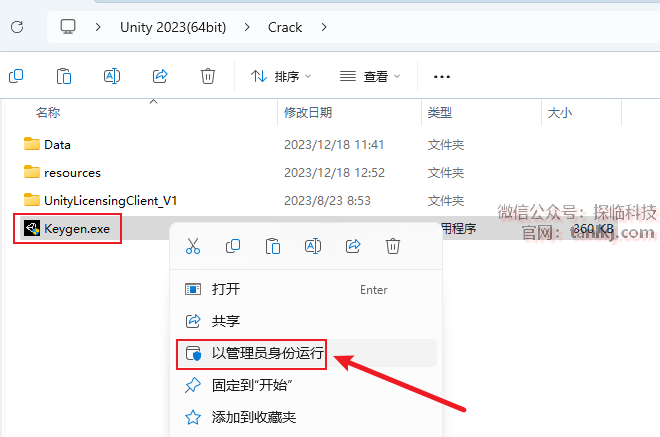The image size is (660, 437).
Task: Click the cut scissors icon in context menu
Action: point(193,246)
